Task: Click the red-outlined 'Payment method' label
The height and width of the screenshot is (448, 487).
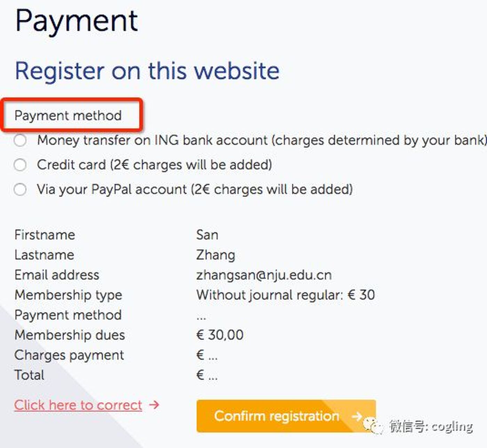Action: 68,116
